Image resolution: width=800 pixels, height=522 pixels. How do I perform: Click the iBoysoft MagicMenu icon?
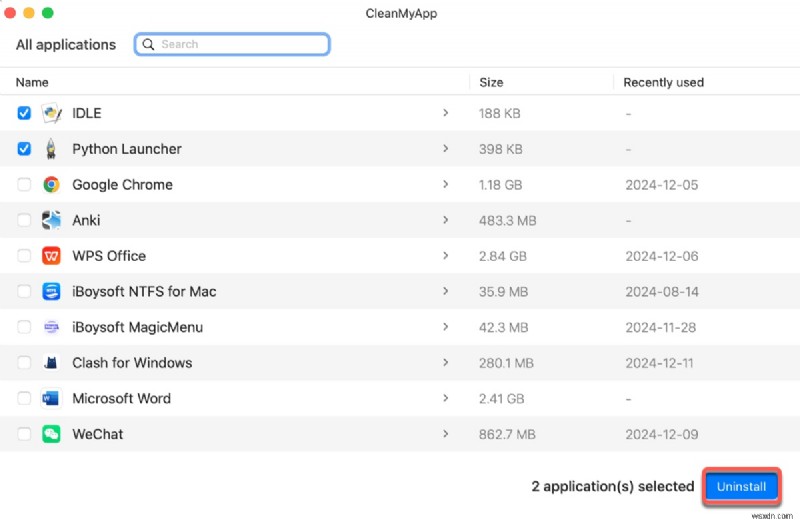pyautogui.click(x=51, y=327)
